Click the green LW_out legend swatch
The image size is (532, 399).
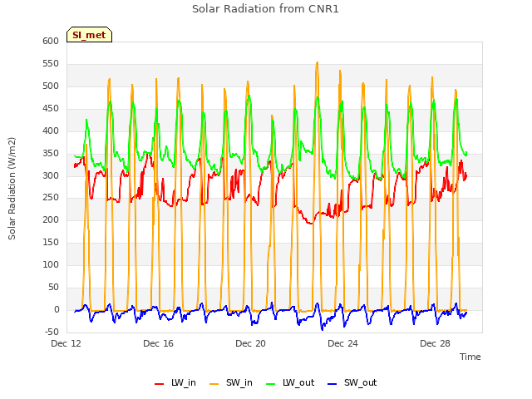point(270,384)
